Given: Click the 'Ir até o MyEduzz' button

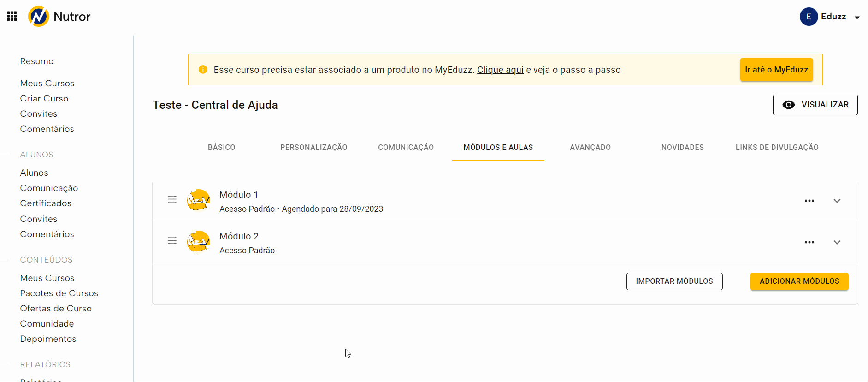Looking at the screenshot, I should click(x=776, y=70).
